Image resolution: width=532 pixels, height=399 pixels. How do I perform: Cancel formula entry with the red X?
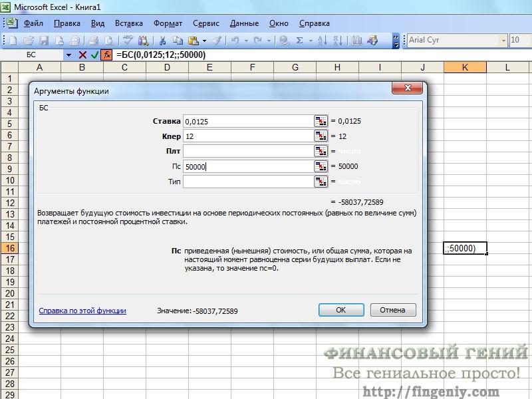point(82,55)
